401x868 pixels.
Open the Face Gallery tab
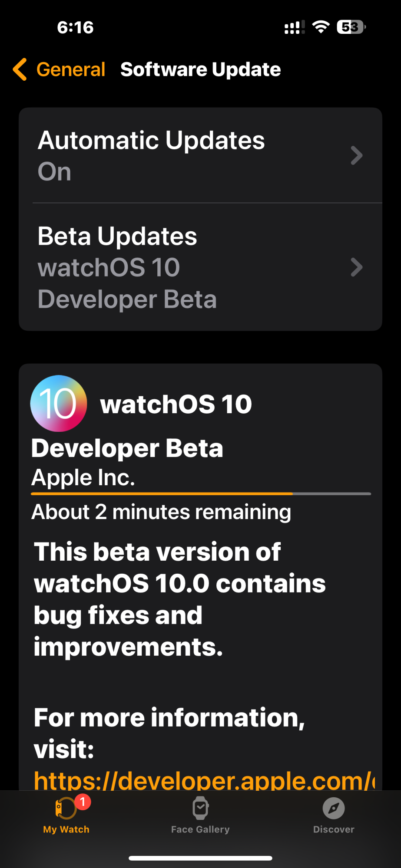[x=200, y=815]
